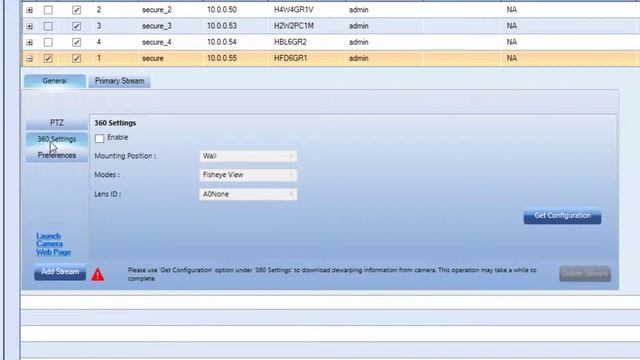Untick the second checkbox in secure_2 row

click(76, 10)
